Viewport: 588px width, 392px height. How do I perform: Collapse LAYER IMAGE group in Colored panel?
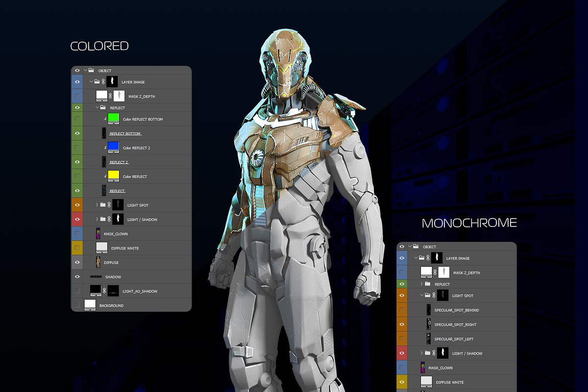[91, 81]
